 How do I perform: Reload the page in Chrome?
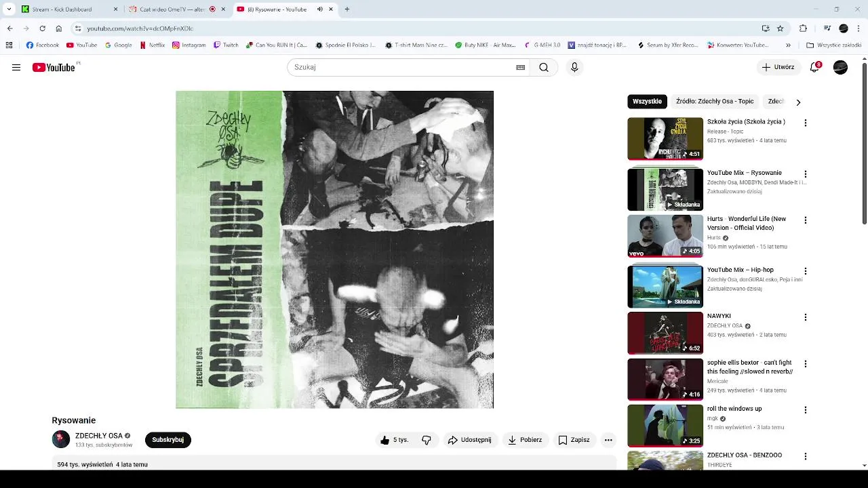(42, 28)
